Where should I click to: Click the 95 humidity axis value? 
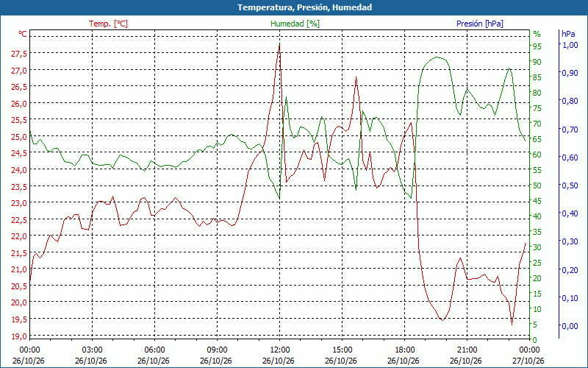[x=537, y=46]
